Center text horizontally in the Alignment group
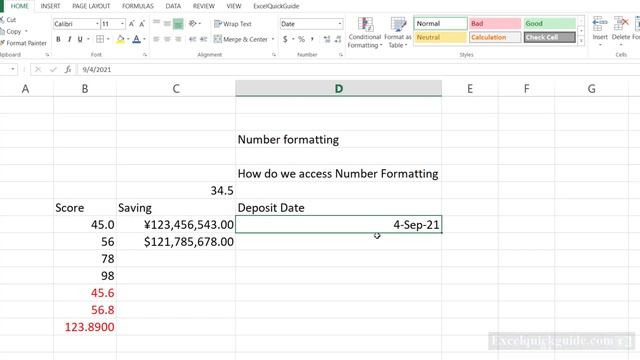640x360 pixels. 167,39
